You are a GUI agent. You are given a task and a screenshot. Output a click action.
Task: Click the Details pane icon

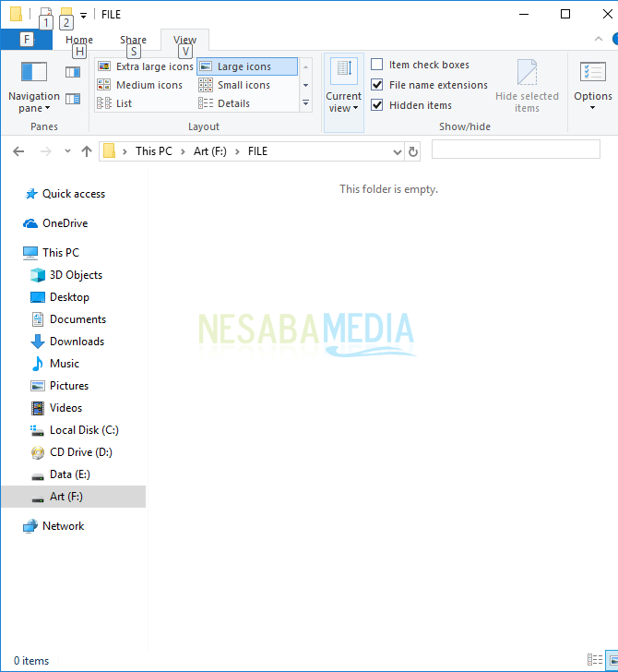click(x=73, y=99)
